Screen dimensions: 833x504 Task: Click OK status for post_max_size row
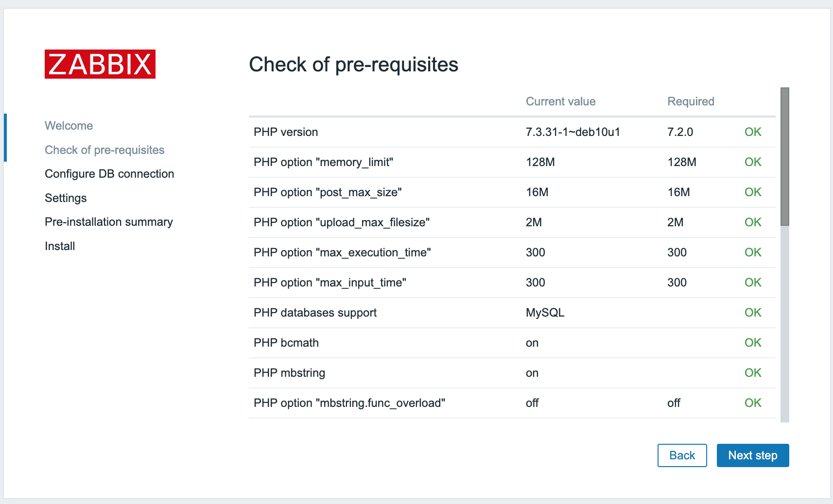pyautogui.click(x=753, y=192)
